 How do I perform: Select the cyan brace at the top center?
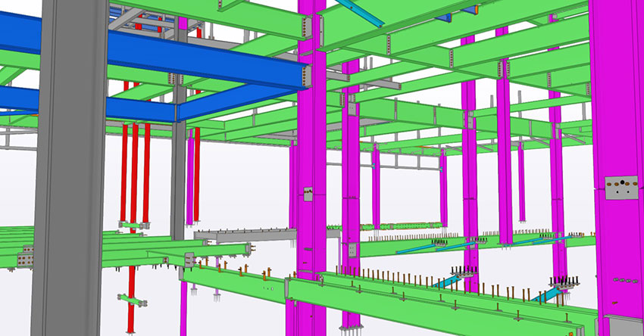(359, 12)
